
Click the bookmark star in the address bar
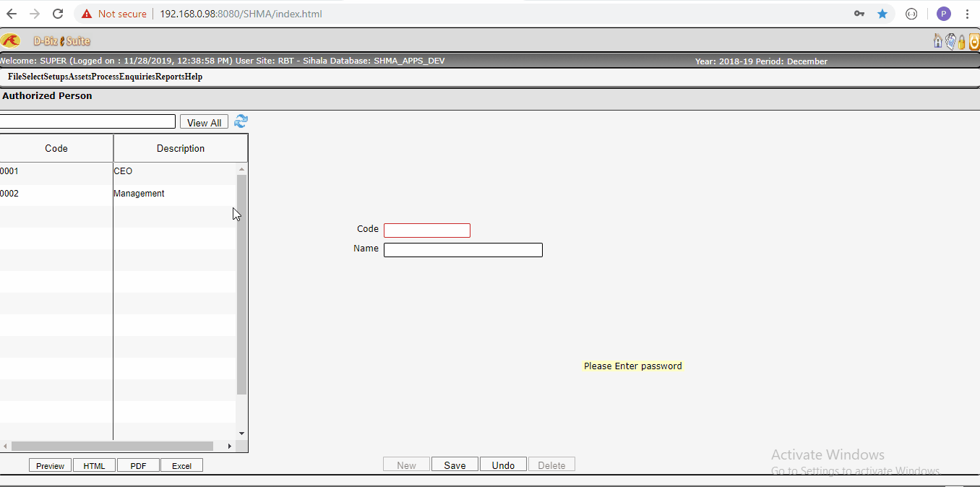(882, 13)
